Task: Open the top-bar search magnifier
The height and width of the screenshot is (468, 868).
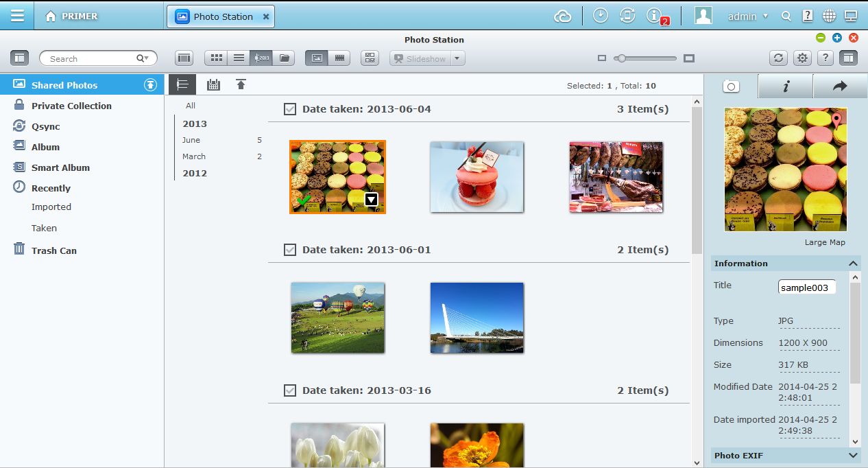Action: tap(786, 16)
